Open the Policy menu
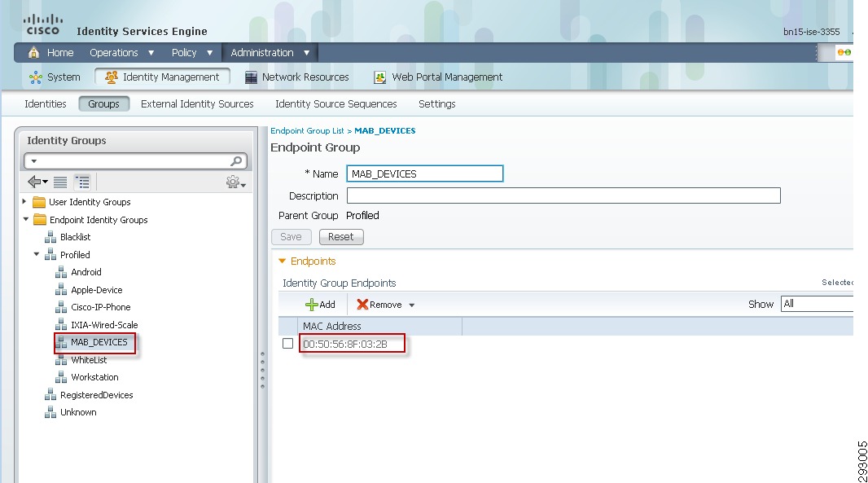 click(x=191, y=53)
